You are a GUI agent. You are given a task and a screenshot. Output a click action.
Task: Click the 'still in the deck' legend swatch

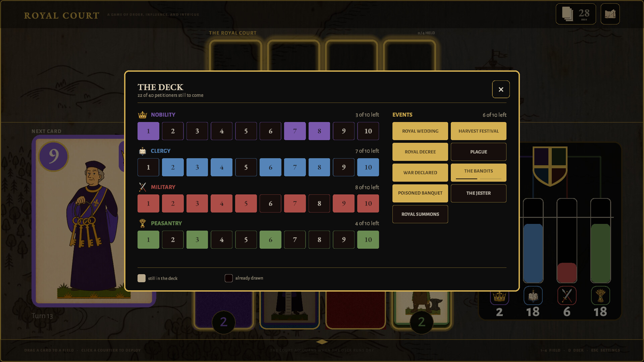(142, 278)
